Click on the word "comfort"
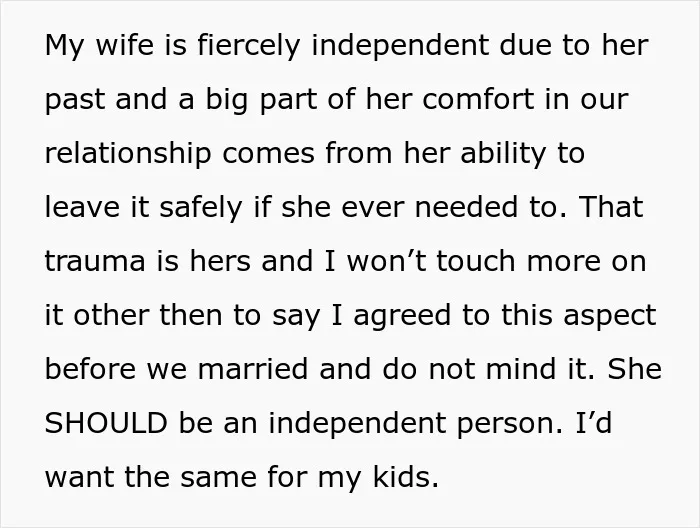The image size is (700, 528). 478,98
